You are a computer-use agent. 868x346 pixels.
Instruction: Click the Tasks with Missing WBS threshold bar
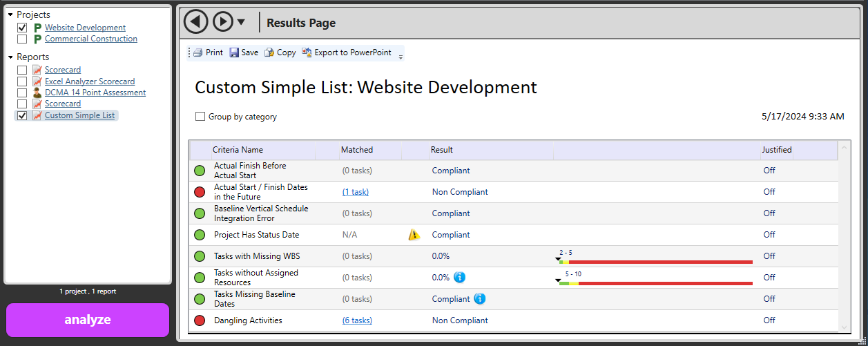click(x=655, y=262)
